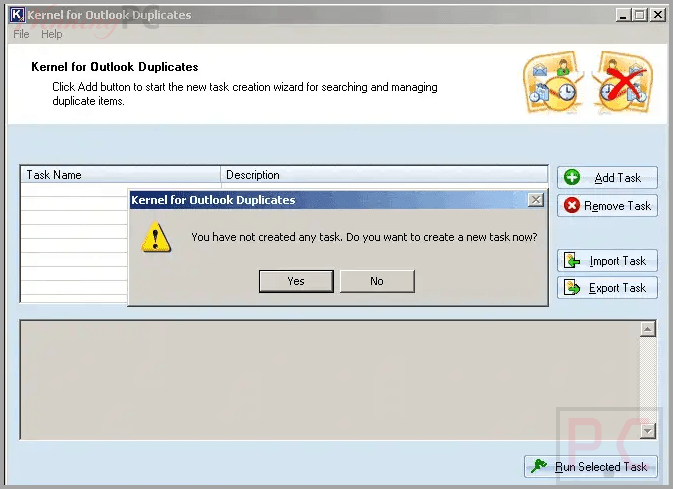Click the dialog message about creating a task
Screen dimensions: 673x489
[x=364, y=237]
